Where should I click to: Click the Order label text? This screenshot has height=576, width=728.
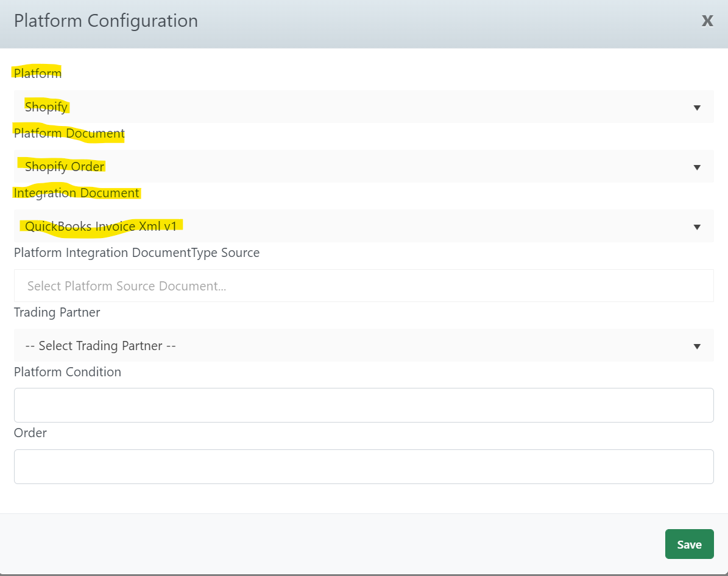pos(30,432)
